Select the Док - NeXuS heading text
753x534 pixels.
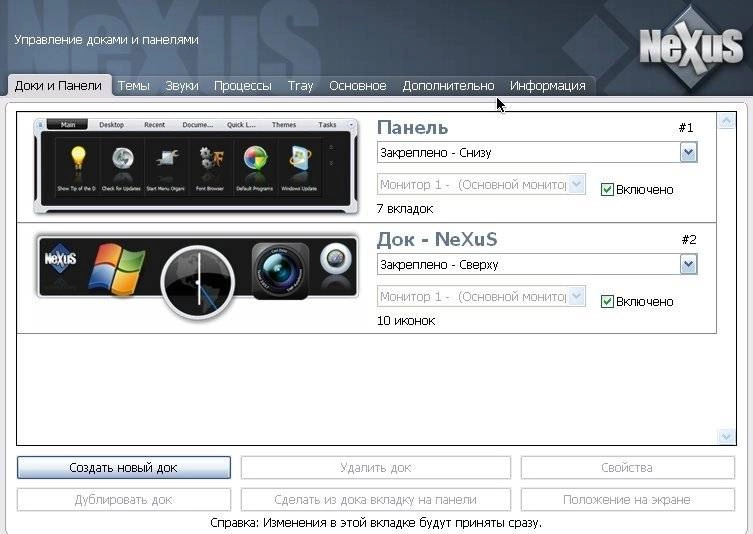(x=437, y=239)
